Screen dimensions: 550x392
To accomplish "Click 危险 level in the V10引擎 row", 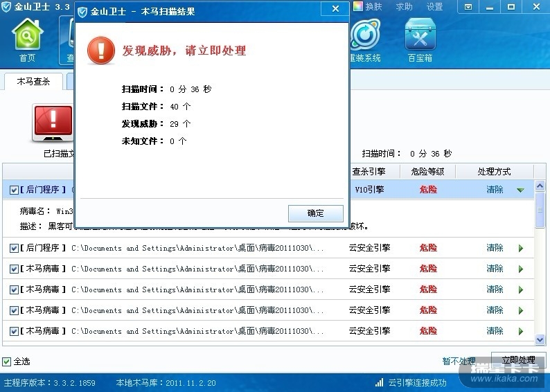I will coord(428,190).
